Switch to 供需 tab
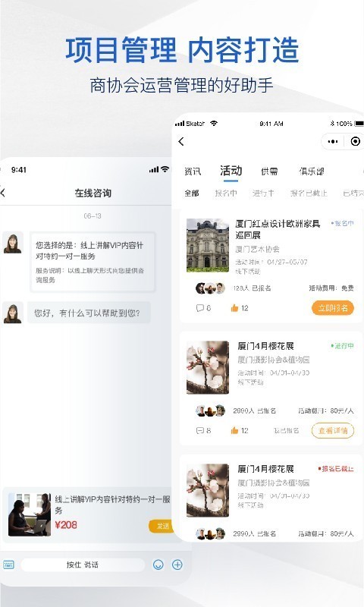364x607 pixels. click(x=269, y=171)
